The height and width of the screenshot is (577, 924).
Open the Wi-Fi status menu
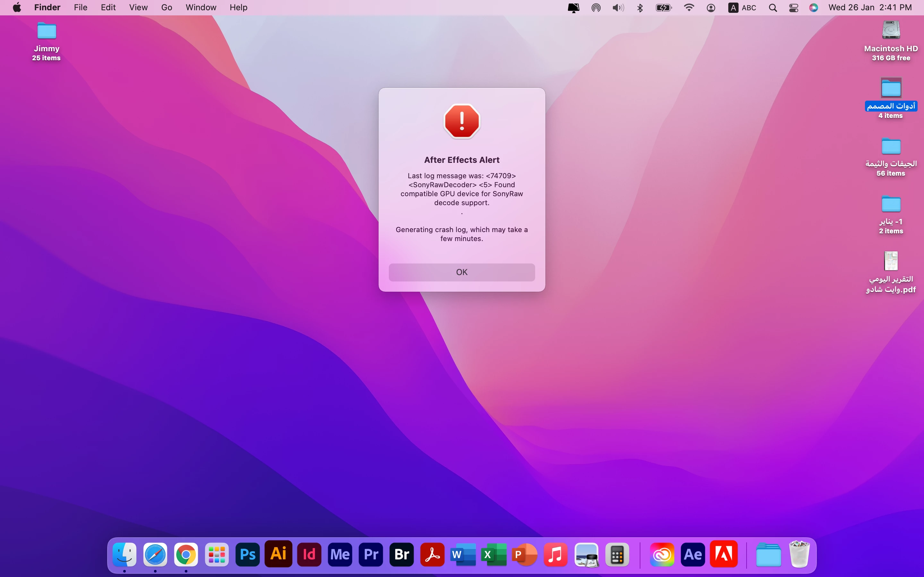click(x=689, y=8)
